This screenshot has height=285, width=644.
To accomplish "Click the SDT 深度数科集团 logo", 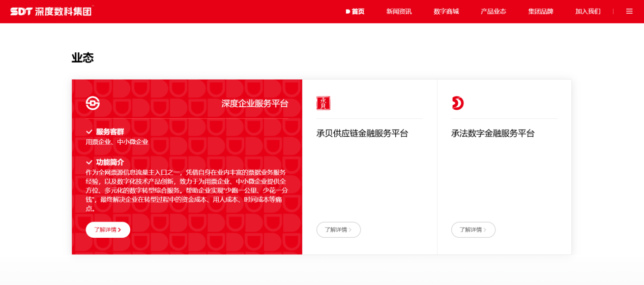I will pyautogui.click(x=51, y=11).
